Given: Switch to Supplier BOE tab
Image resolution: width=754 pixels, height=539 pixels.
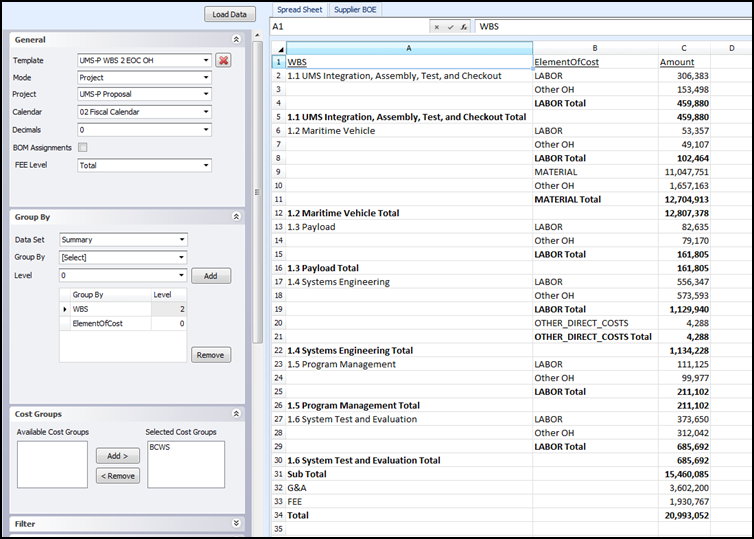Looking at the screenshot, I should pyautogui.click(x=355, y=10).
